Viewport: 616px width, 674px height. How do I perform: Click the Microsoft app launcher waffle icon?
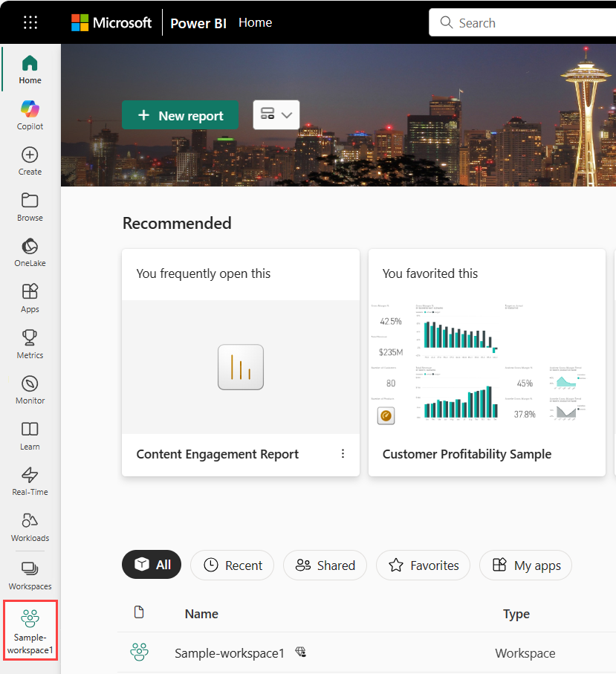tap(30, 22)
